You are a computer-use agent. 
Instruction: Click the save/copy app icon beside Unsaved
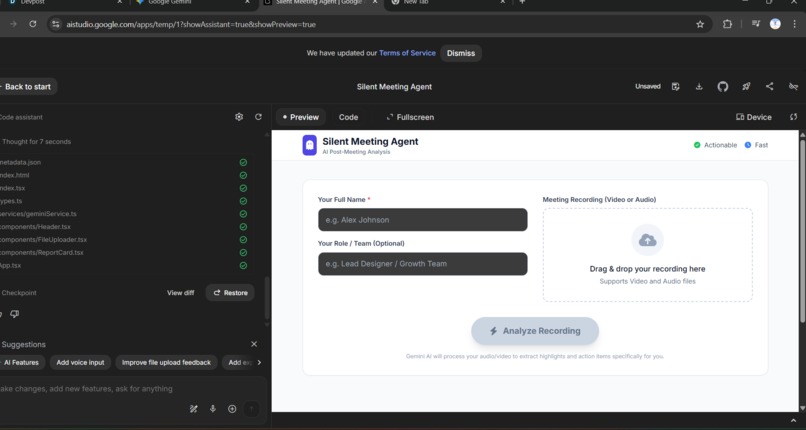coord(676,87)
